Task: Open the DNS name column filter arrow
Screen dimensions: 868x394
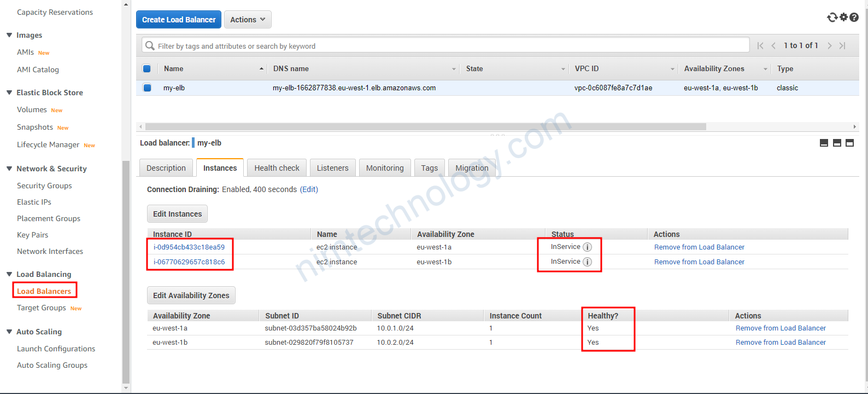Action: 454,69
